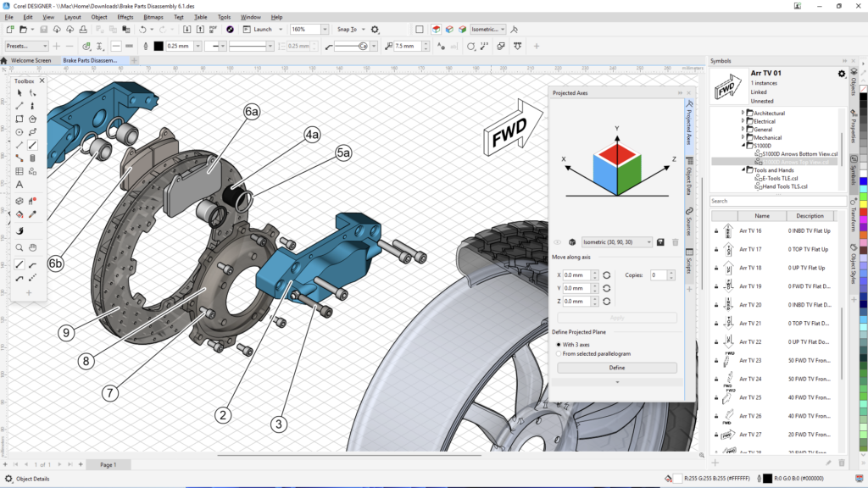Click the Define button in Projected Axes
Screen dimensions: 868x488
click(x=619, y=367)
